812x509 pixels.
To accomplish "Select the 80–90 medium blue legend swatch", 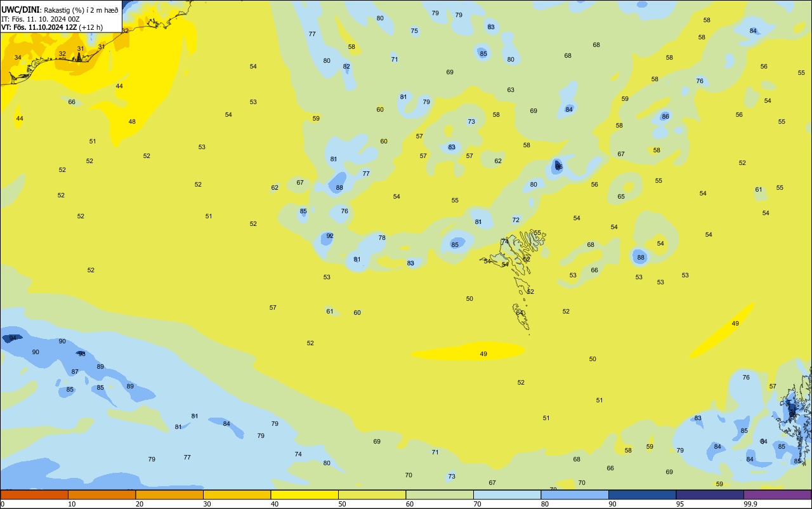I will tap(575, 494).
